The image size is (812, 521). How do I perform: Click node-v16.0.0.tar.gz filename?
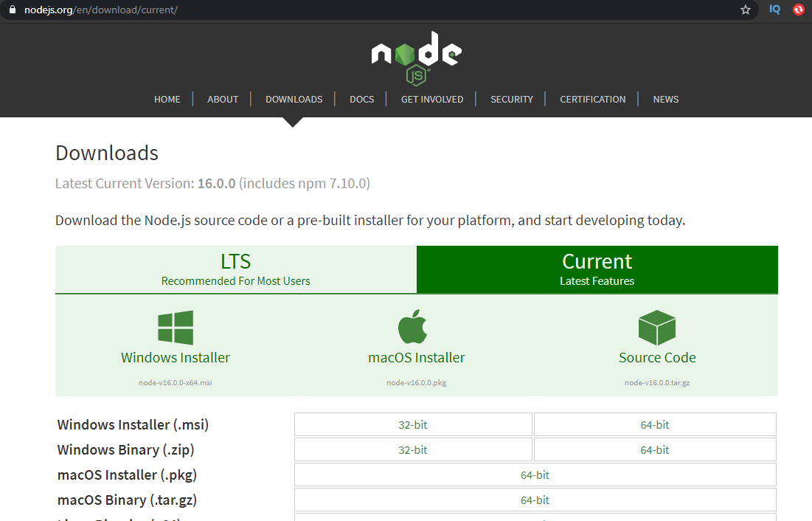tap(657, 382)
